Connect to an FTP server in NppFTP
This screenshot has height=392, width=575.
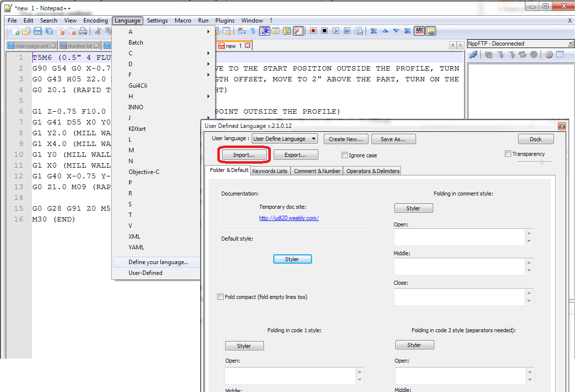pyautogui.click(x=472, y=54)
